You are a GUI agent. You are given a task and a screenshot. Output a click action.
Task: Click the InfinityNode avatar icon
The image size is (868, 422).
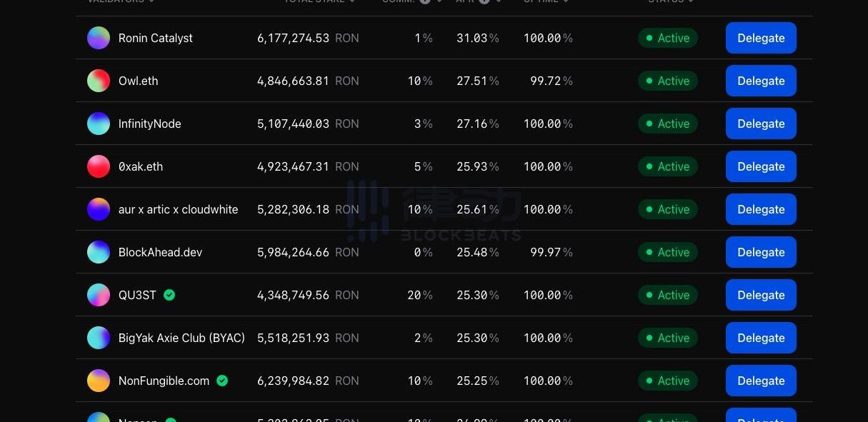(99, 124)
